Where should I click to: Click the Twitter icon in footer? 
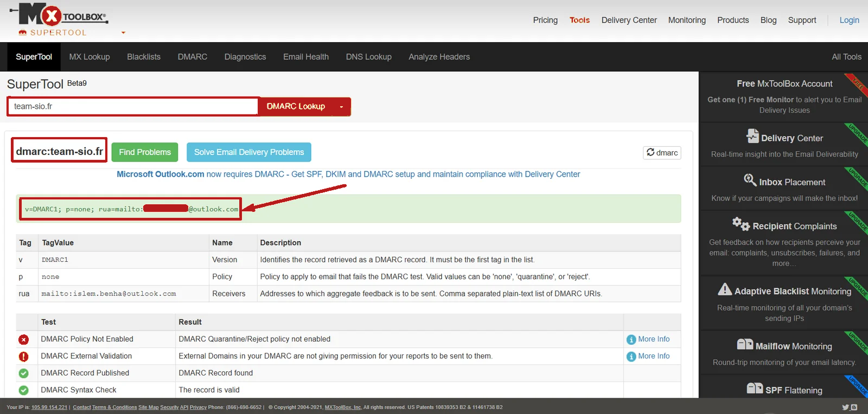845,407
